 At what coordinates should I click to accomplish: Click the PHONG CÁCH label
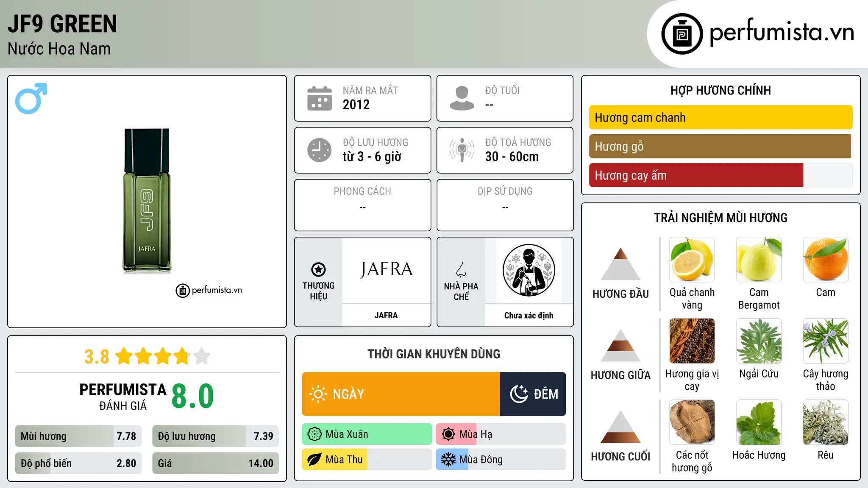[x=362, y=191]
